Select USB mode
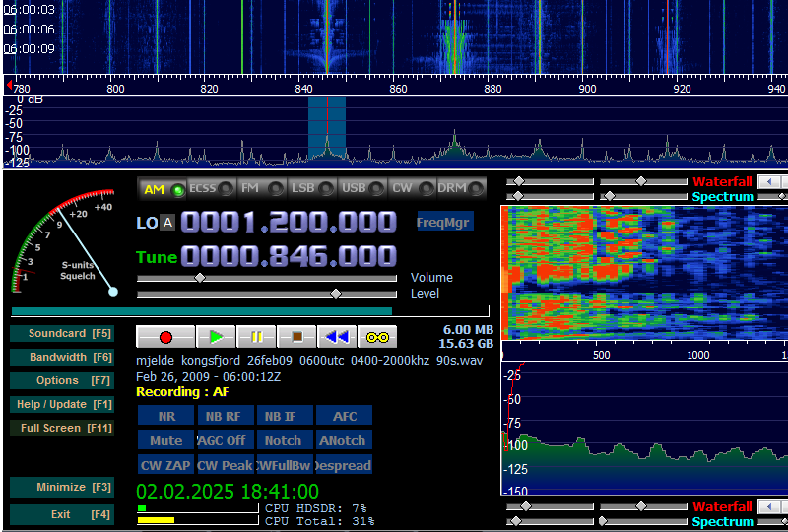The width and height of the screenshot is (788, 532). 361,189
